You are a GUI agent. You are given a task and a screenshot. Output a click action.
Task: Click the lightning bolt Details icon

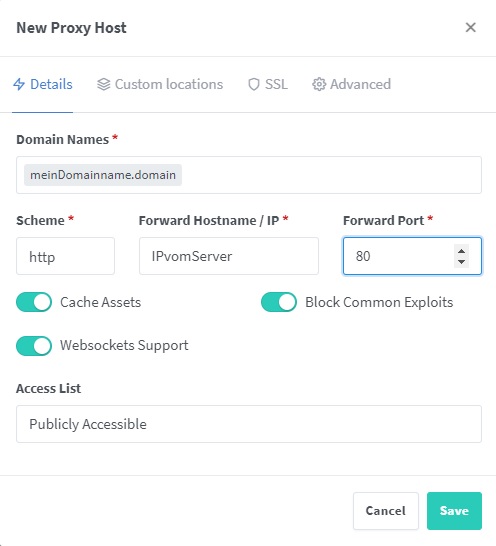pos(19,84)
